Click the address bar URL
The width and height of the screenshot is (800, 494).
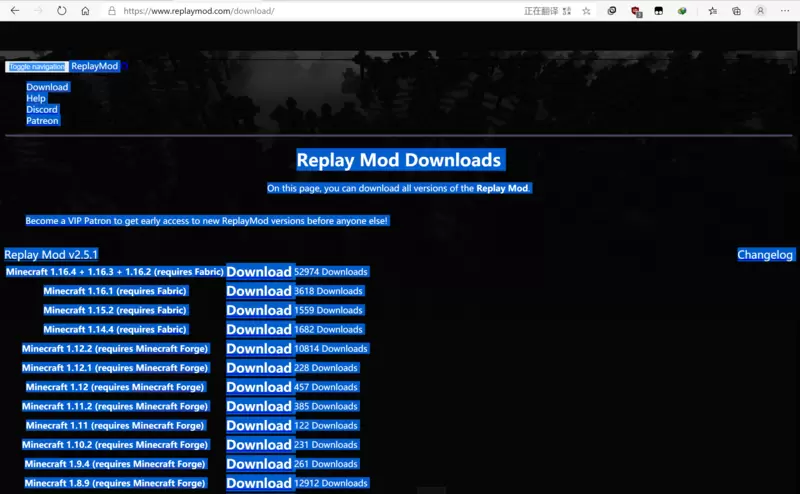pos(199,11)
